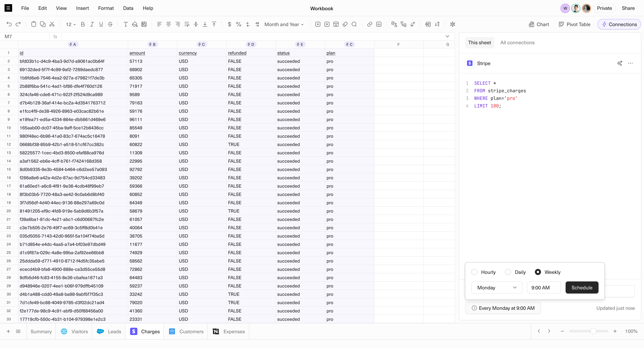Open the Month and Year format dropdown
644x348 pixels.
click(x=284, y=24)
